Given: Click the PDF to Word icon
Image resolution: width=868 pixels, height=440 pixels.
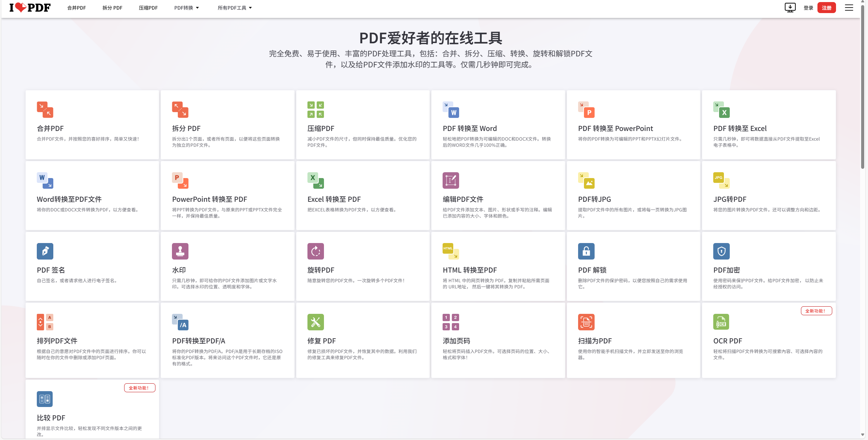Looking at the screenshot, I should 451,110.
